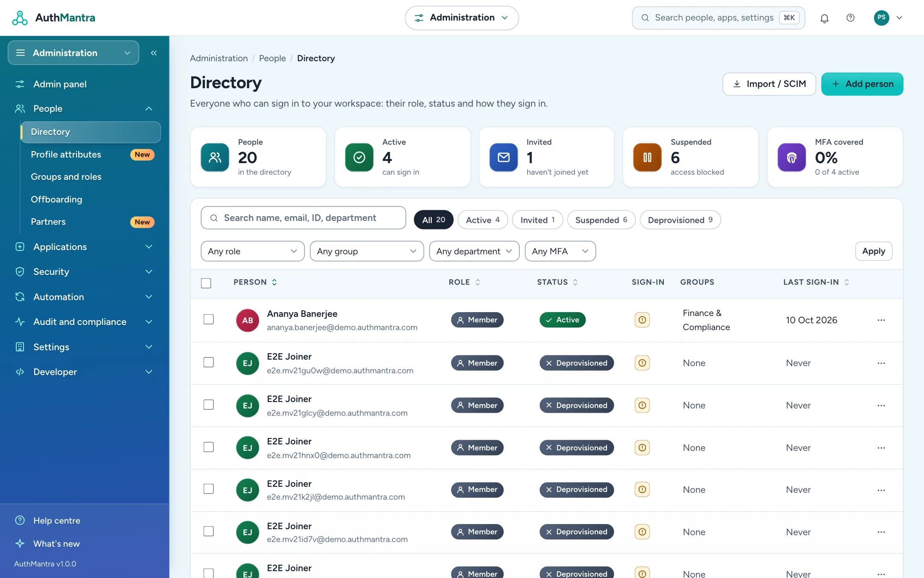This screenshot has width=924, height=578.
Task: Sort by Last sign-in column
Action: pyautogui.click(x=816, y=282)
